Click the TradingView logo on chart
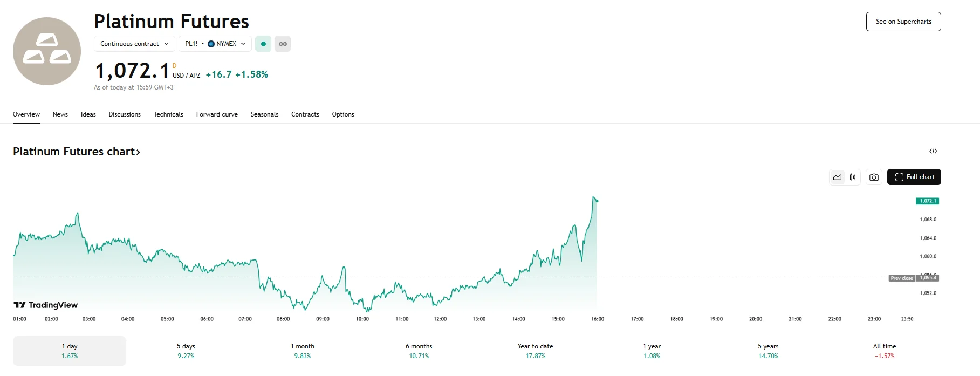 46,305
